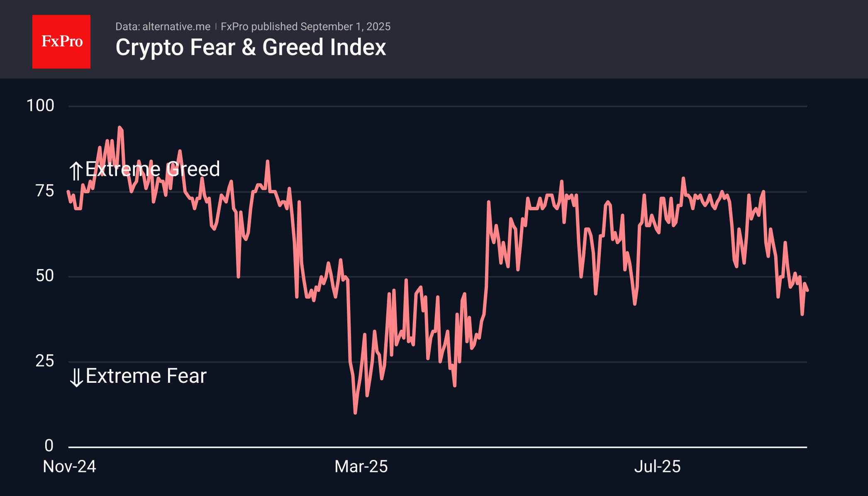
Task: Click the 50 y-axis label
Action: click(45, 276)
